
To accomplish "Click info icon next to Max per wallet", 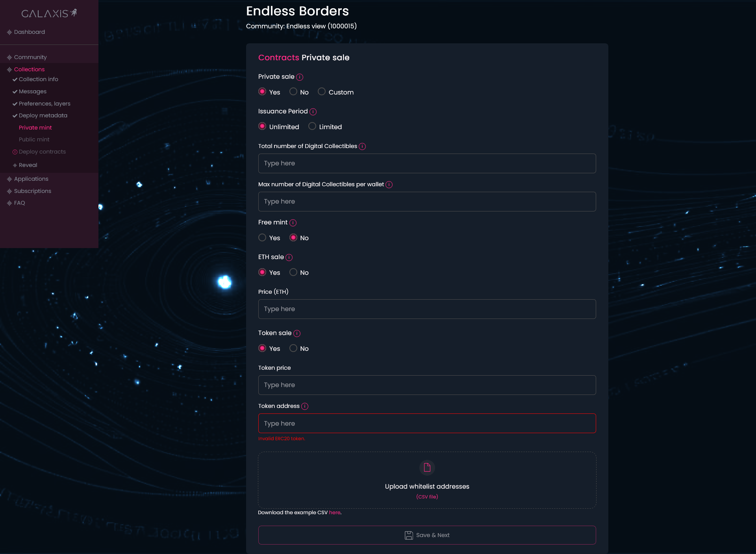I will click(x=389, y=185).
